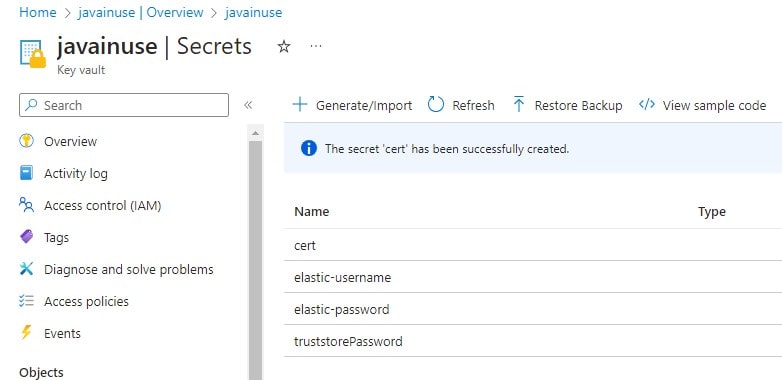This screenshot has width=782, height=380.
Task: Go to Access control (IAM)
Action: [x=103, y=205]
